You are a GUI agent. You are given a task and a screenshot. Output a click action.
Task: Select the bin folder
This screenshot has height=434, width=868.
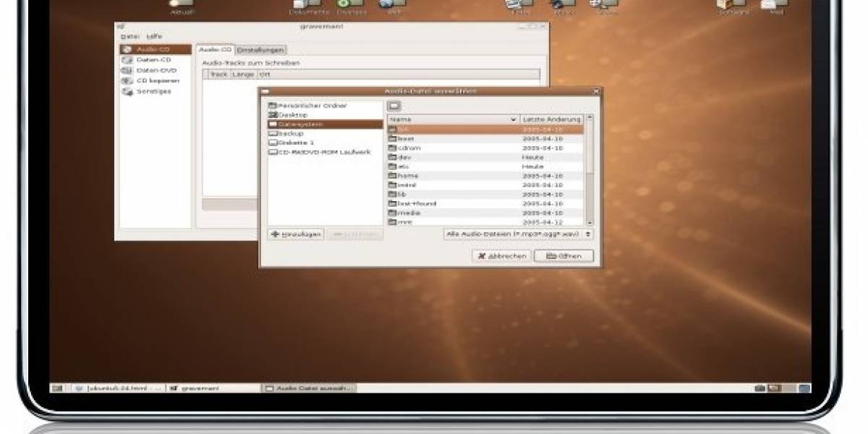point(485,129)
